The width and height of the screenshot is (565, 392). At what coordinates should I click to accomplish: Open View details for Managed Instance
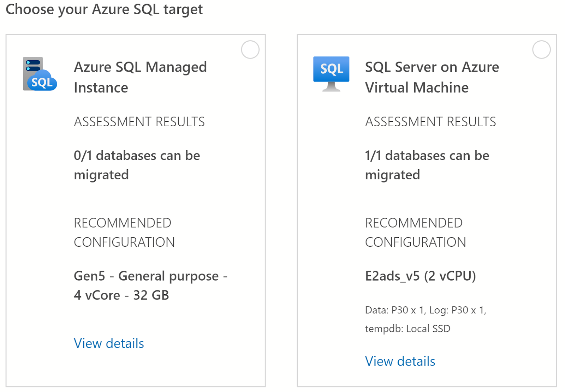[x=109, y=343]
